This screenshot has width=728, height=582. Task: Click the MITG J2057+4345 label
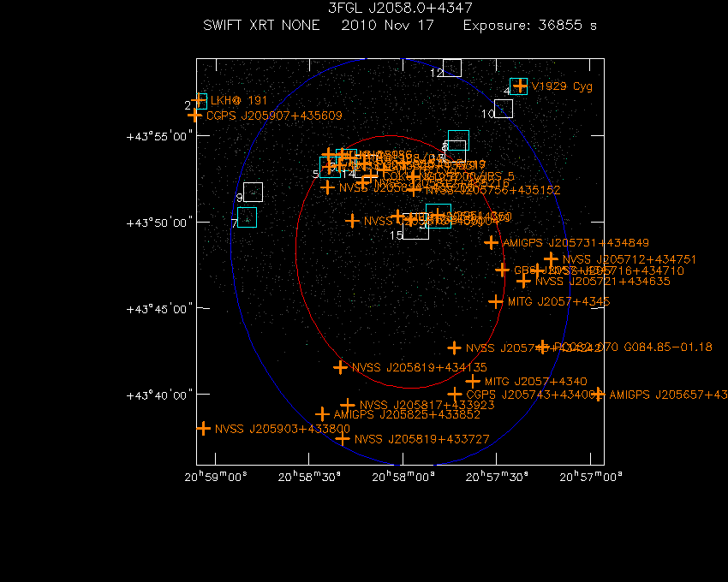558,301
